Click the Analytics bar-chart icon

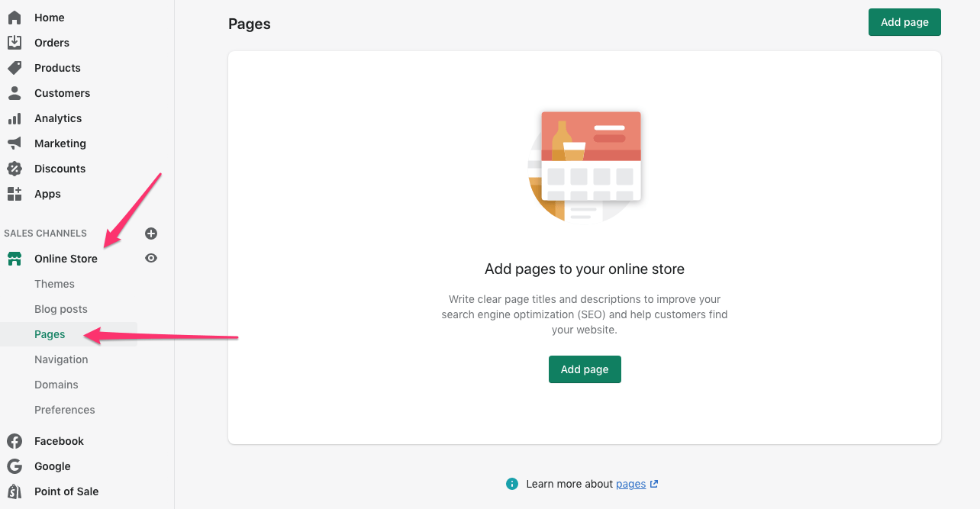[x=14, y=118]
